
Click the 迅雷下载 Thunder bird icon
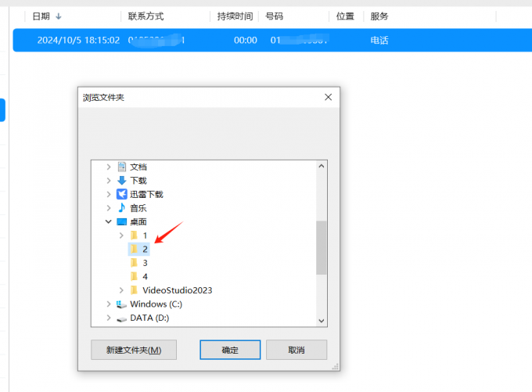(x=121, y=194)
